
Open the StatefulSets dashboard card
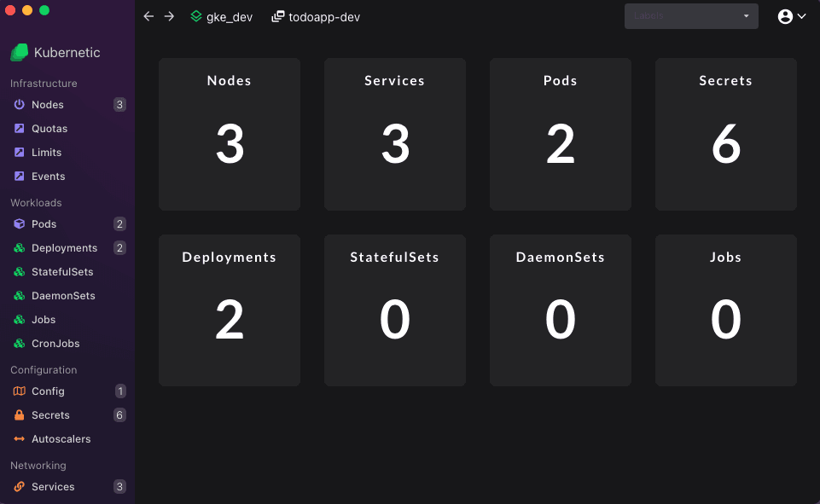(x=395, y=310)
